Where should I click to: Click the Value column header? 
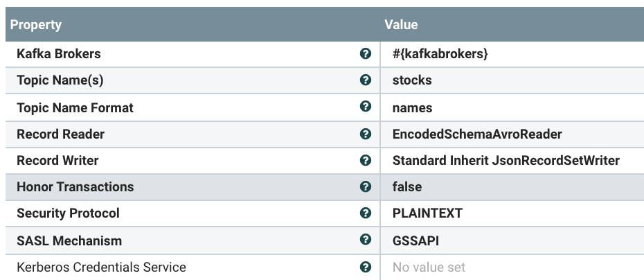[402, 25]
